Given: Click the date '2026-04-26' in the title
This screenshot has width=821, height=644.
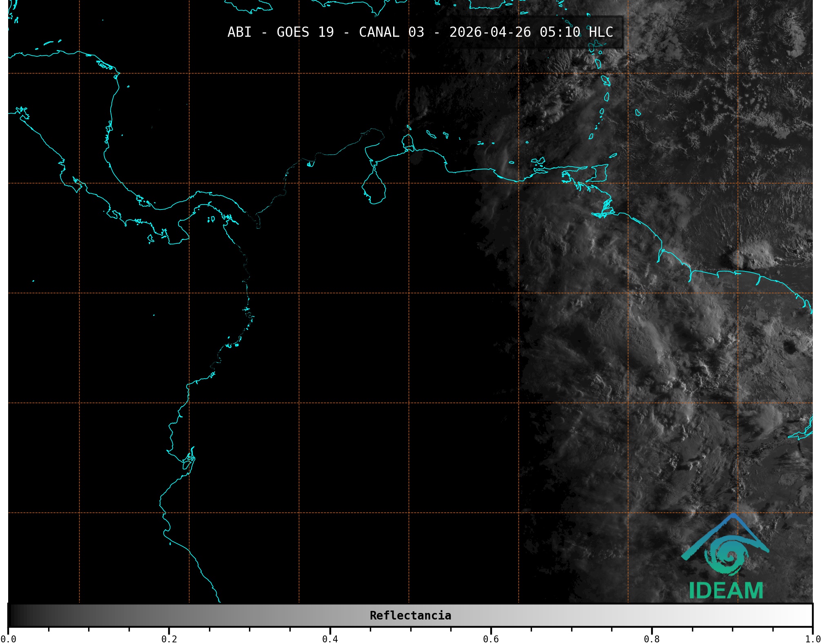Looking at the screenshot, I should [490, 32].
